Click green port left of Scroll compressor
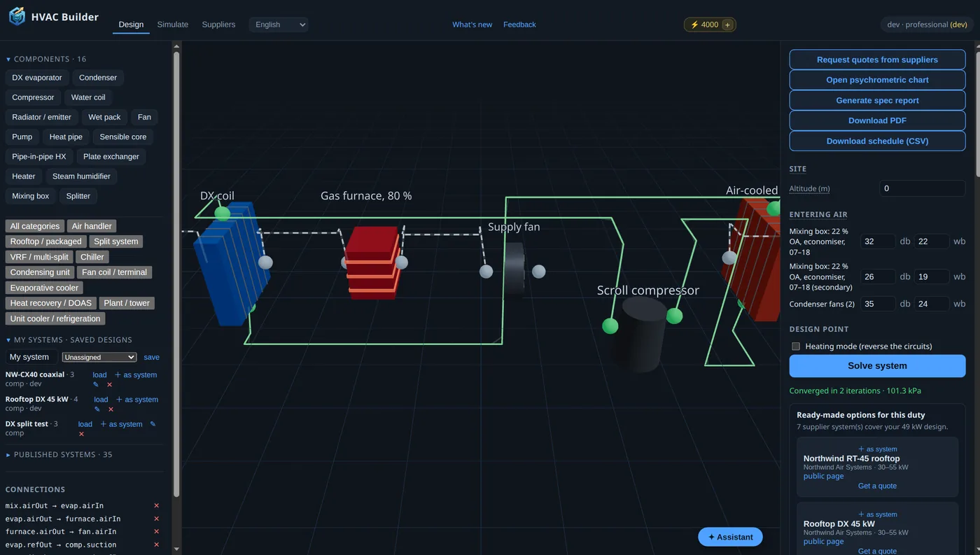The image size is (980, 555). [610, 325]
